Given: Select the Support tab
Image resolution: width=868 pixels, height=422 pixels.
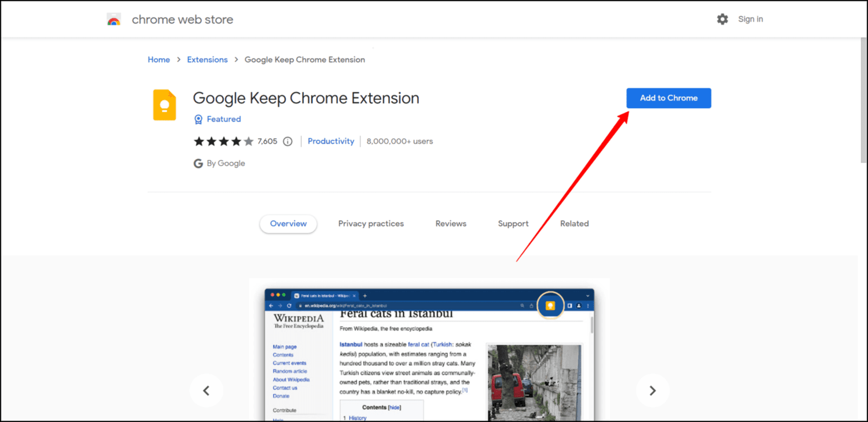Looking at the screenshot, I should [x=513, y=223].
